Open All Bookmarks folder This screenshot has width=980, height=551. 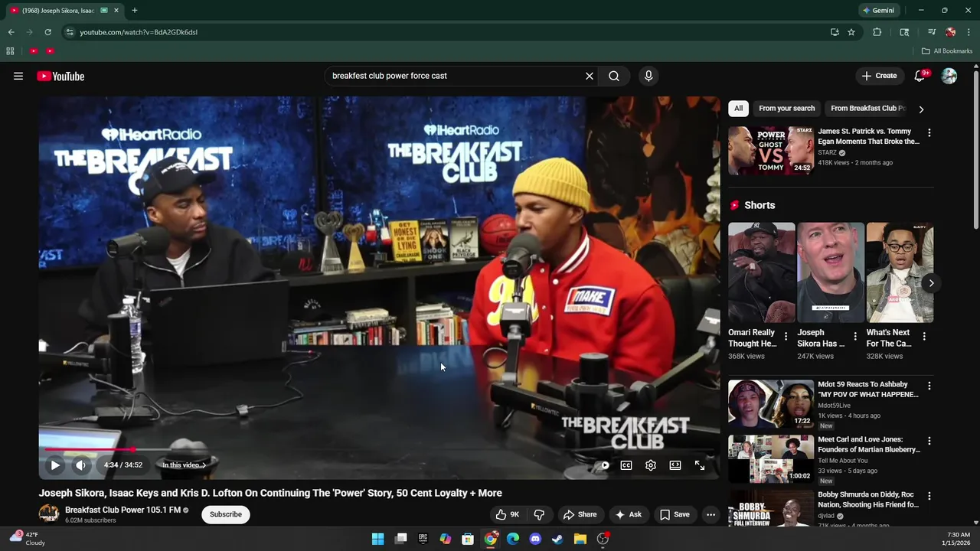pyautogui.click(x=947, y=51)
